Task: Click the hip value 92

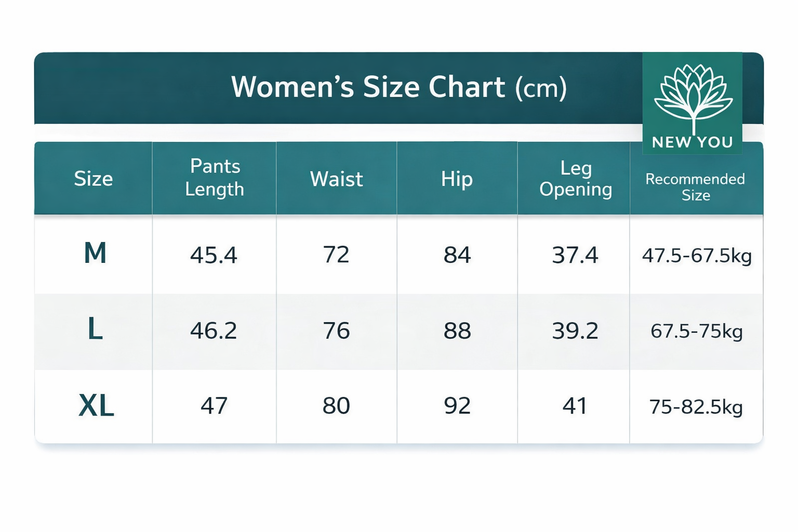Action: tap(457, 406)
